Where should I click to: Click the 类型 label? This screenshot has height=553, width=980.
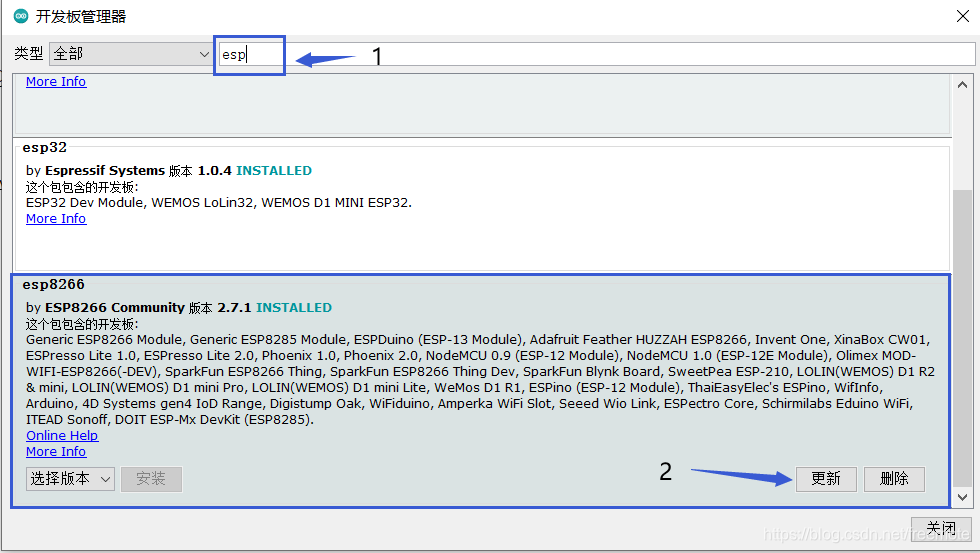29,54
